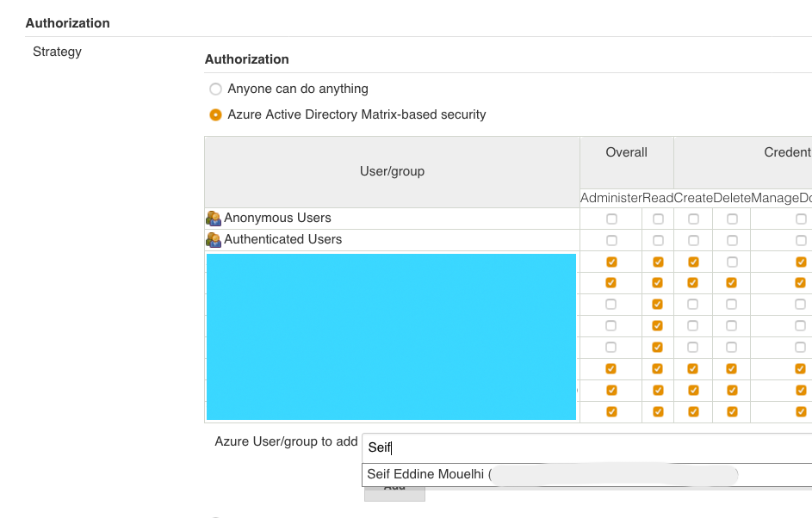Check Create permission for Authenticated Users

click(692, 239)
